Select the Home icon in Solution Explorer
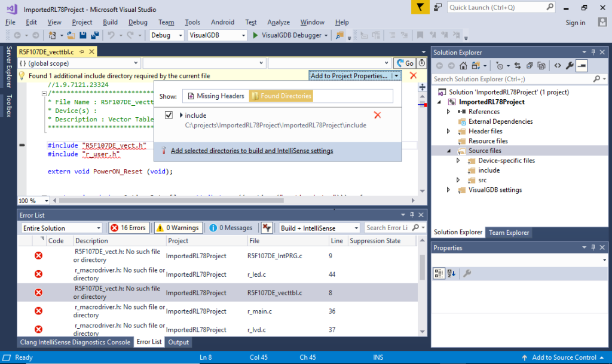Screen dimensions: 612x364 [x=464, y=66]
